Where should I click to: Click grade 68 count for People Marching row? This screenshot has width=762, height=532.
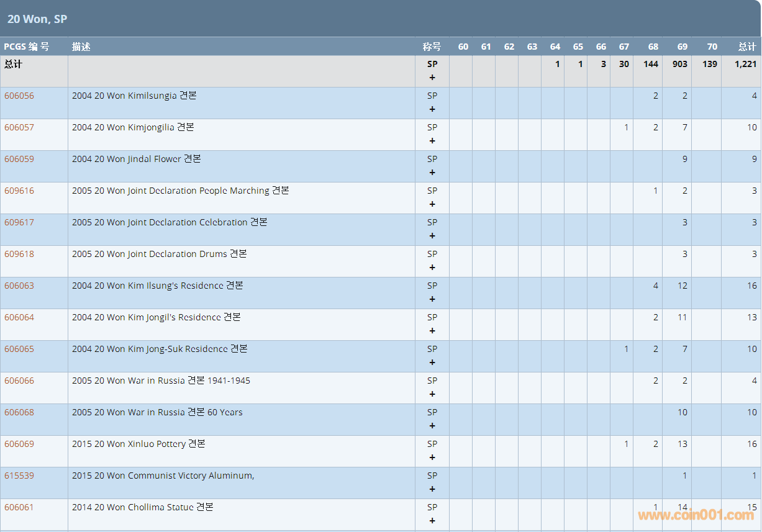[x=655, y=191]
